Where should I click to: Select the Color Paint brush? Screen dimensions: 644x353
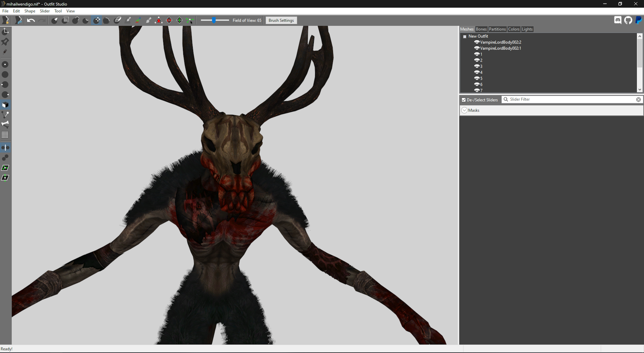click(138, 20)
